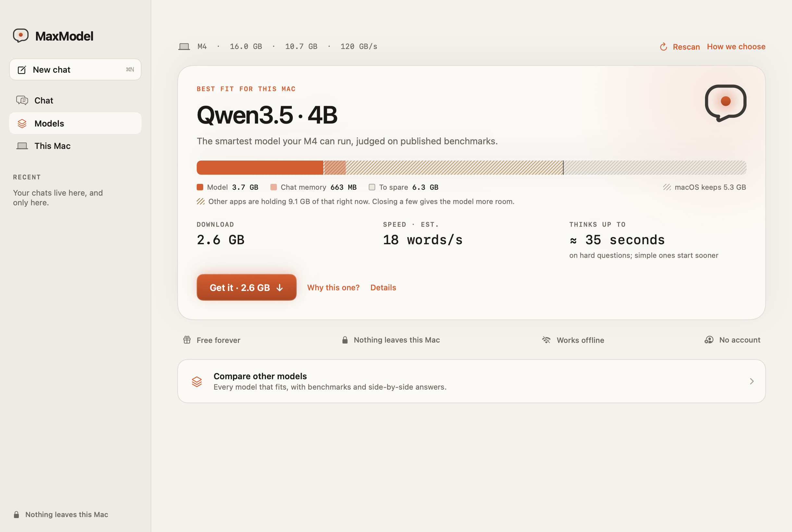Open the Compare other models card
This screenshot has height=532, width=792.
point(471,381)
